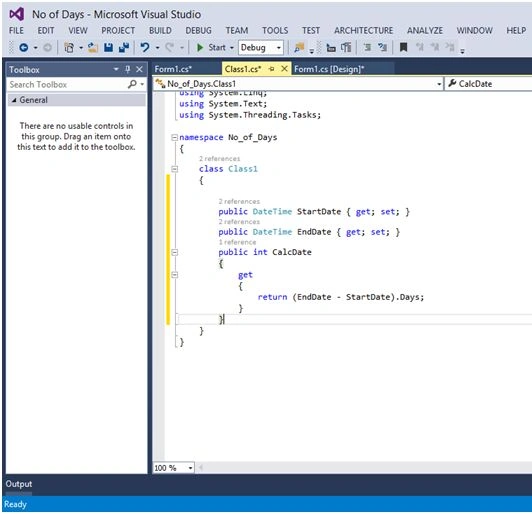532x514 pixels.
Task: Click the Save (floppy disk) icon
Action: (108, 47)
